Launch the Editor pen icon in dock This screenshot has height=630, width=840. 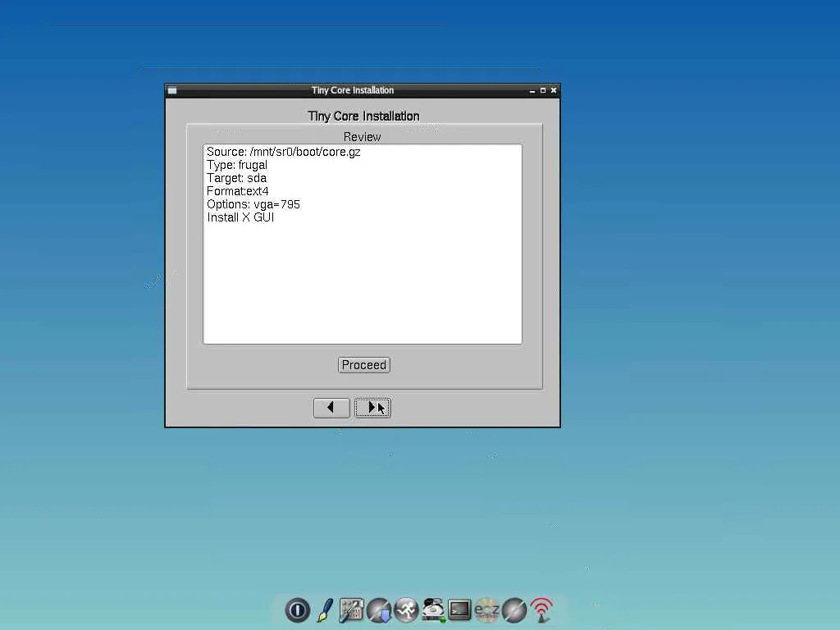tap(325, 610)
